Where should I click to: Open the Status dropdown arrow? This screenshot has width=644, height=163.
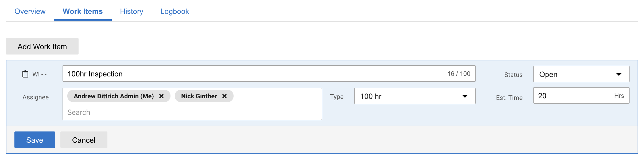click(619, 75)
